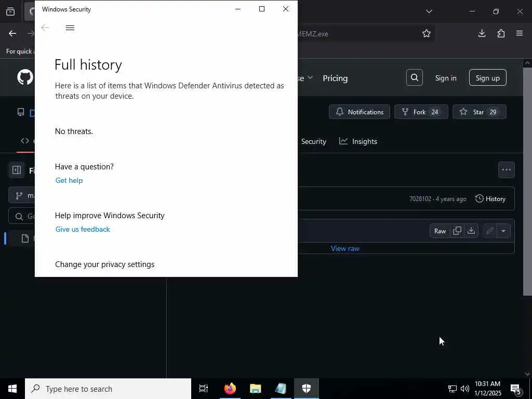Open Pricing in GitHub navigation
Image resolution: width=532 pixels, height=399 pixels.
(335, 78)
